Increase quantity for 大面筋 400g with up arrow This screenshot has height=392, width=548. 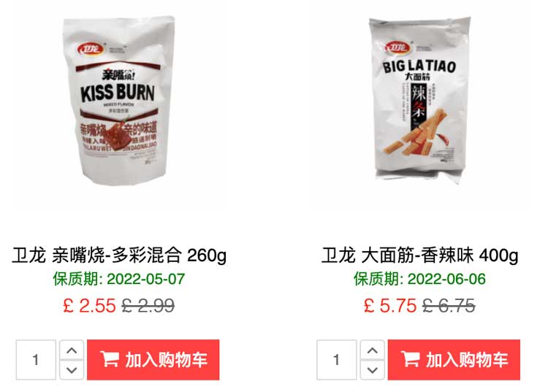pos(373,350)
